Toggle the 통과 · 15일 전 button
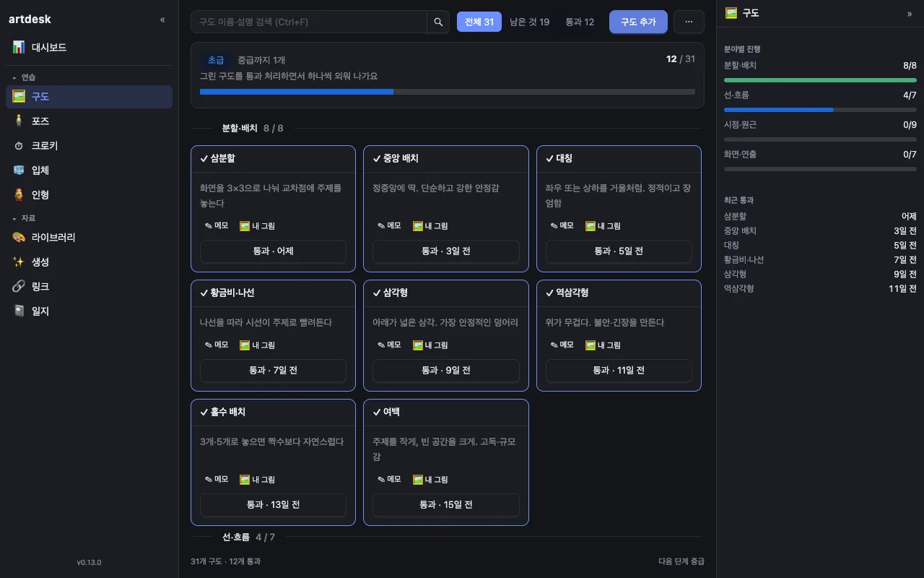 pos(446,505)
